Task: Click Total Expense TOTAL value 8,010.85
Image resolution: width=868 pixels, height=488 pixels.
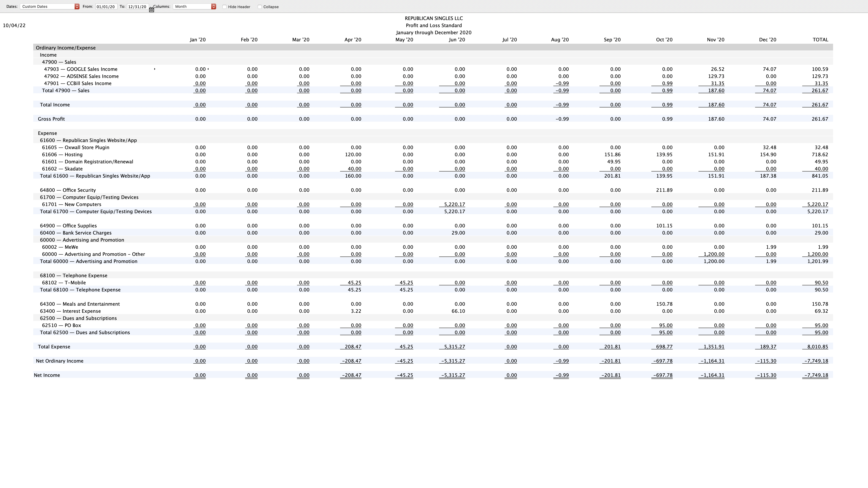Action: pyautogui.click(x=818, y=347)
